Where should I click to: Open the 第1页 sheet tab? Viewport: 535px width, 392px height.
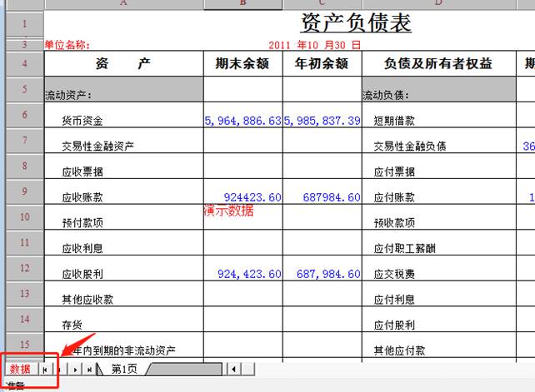coord(124,369)
